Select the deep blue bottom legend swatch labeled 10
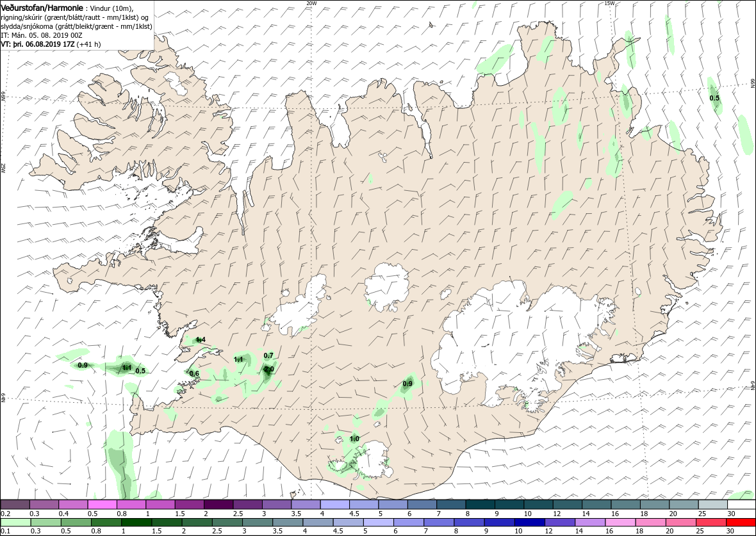756x536 pixels. pyautogui.click(x=529, y=523)
